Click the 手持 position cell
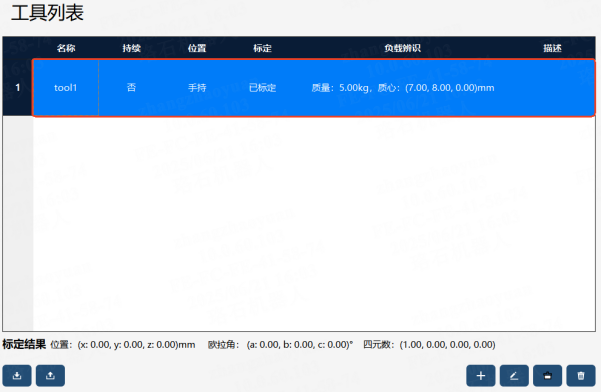Viewport: 601px width, 392px height. click(x=197, y=88)
